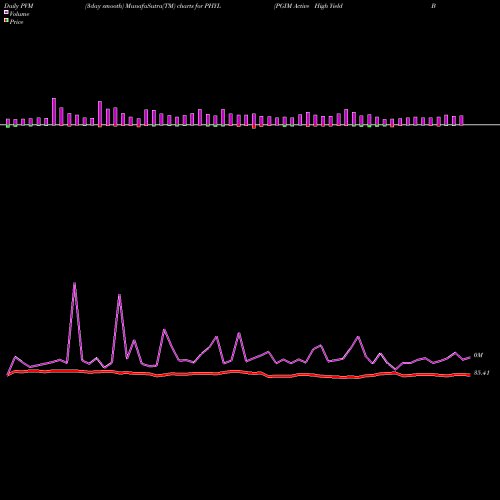The height and width of the screenshot is (500, 500).
Task: Click the Volume legend color marker
Action: click(x=6, y=13)
